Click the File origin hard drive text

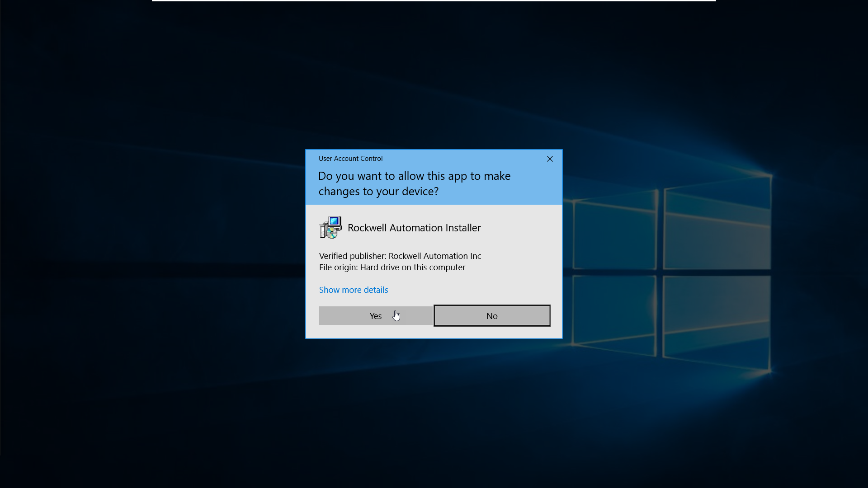[392, 267]
